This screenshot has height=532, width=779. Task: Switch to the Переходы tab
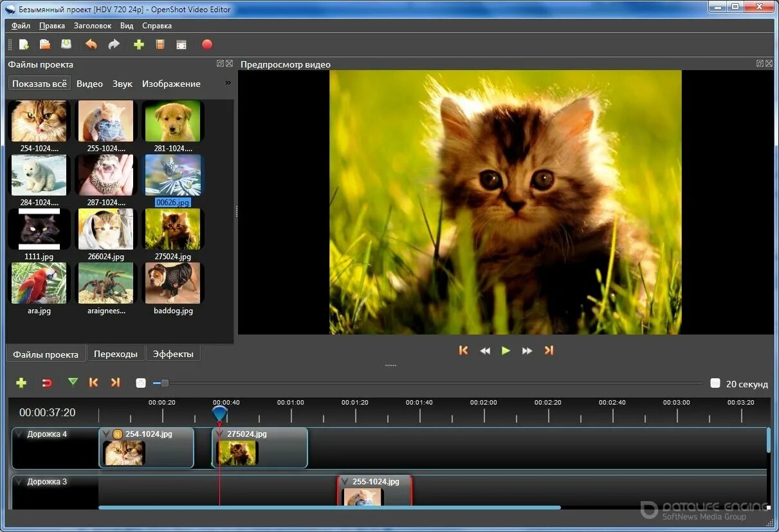tap(116, 354)
